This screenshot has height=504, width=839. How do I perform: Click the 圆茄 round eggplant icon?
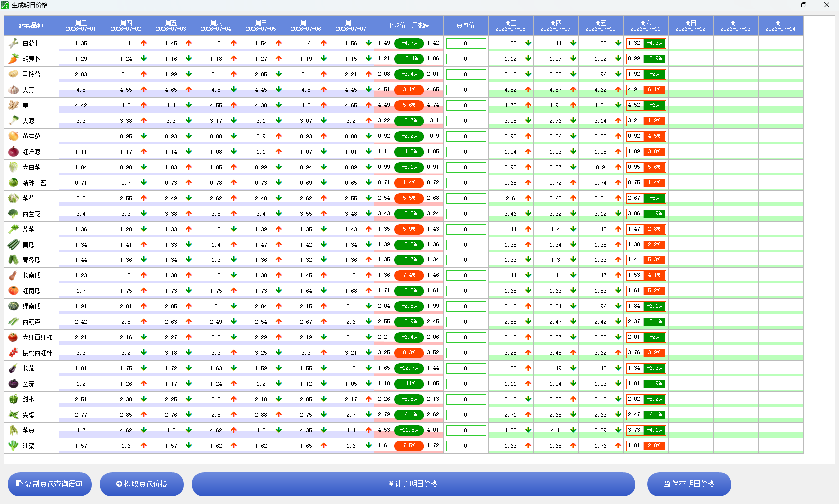coord(13,384)
